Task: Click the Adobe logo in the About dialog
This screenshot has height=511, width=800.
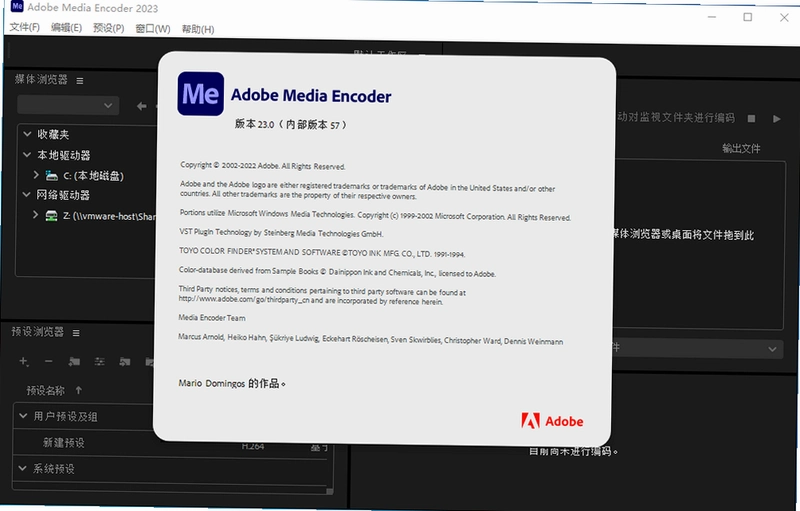Action: (x=552, y=421)
